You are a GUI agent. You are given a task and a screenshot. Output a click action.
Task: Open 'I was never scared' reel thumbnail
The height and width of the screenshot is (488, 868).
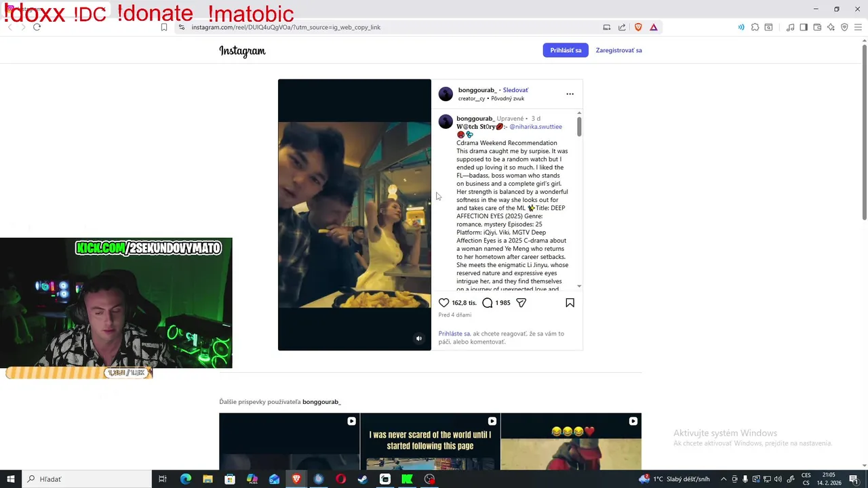(x=430, y=441)
